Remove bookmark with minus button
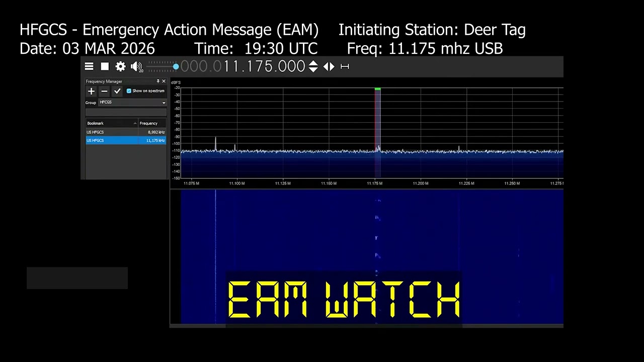644x362 pixels. (104, 91)
